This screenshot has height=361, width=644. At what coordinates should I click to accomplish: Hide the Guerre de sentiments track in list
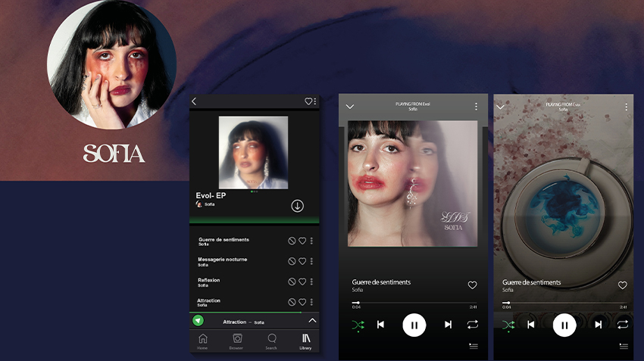click(x=292, y=241)
